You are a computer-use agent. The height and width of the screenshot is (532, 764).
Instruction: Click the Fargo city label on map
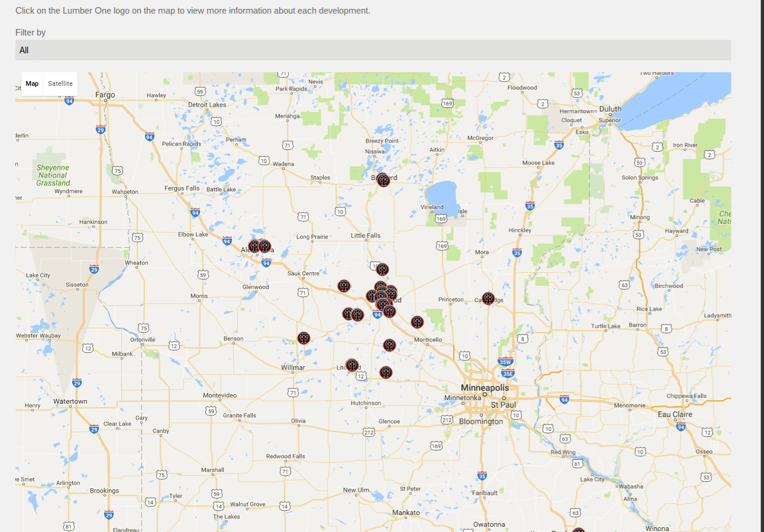[105, 95]
